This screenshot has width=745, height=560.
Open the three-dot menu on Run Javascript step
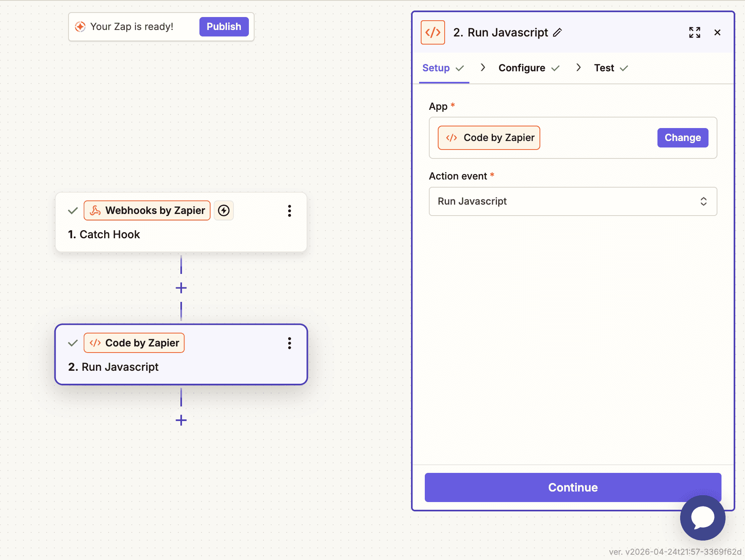[x=289, y=343]
